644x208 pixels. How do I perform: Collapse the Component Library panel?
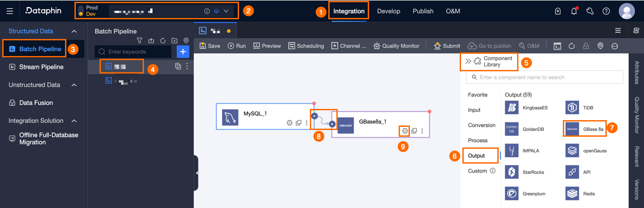click(468, 61)
